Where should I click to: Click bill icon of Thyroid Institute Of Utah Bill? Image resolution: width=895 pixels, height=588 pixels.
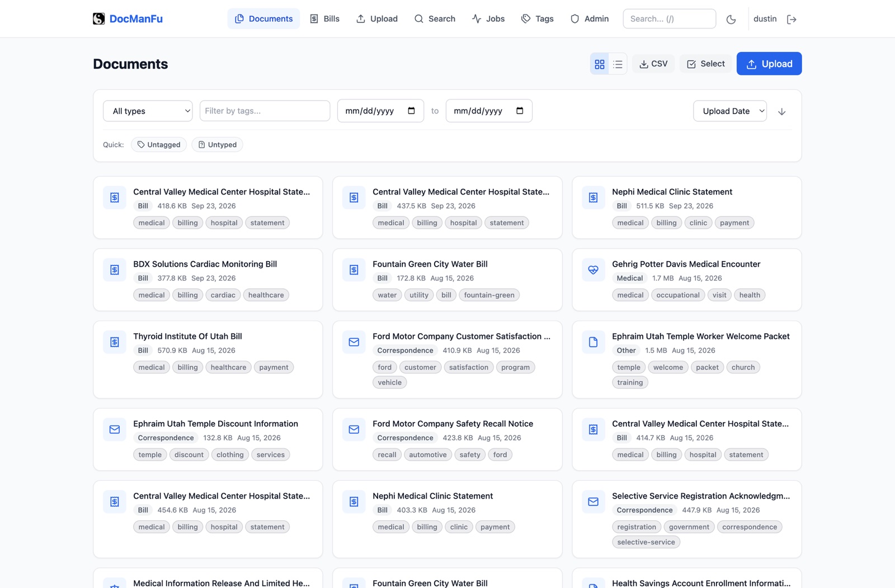click(115, 342)
